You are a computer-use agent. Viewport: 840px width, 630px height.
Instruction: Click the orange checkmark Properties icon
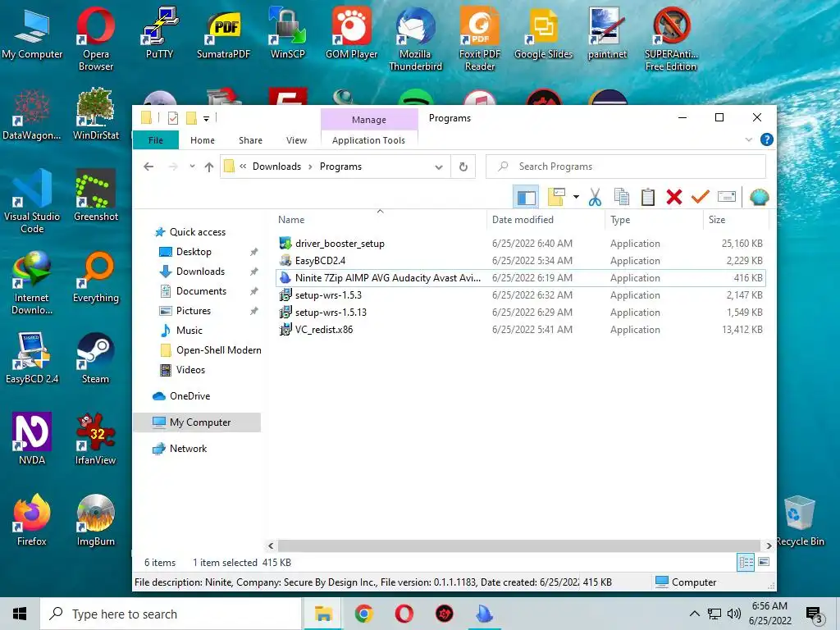click(701, 197)
